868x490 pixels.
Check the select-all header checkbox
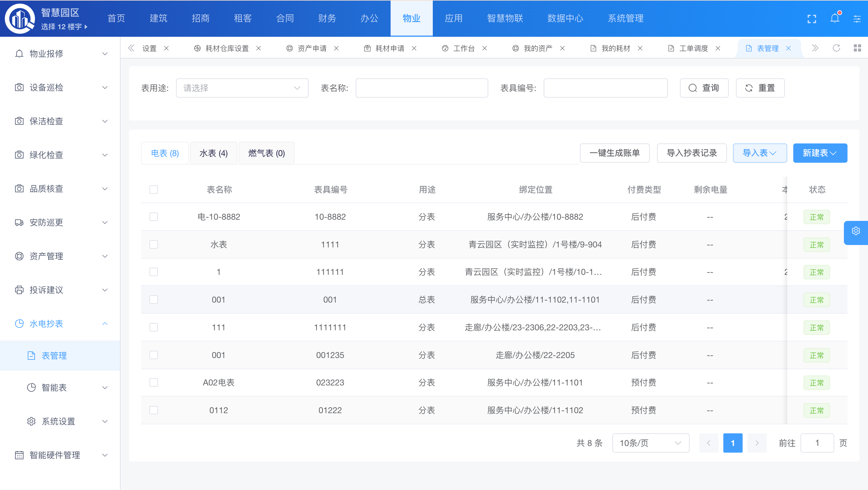(x=154, y=190)
